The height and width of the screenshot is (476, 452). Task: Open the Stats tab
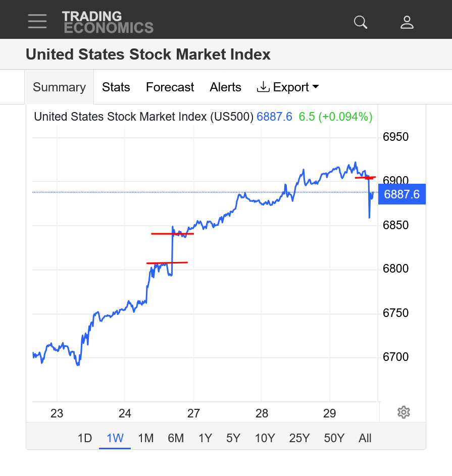click(116, 87)
